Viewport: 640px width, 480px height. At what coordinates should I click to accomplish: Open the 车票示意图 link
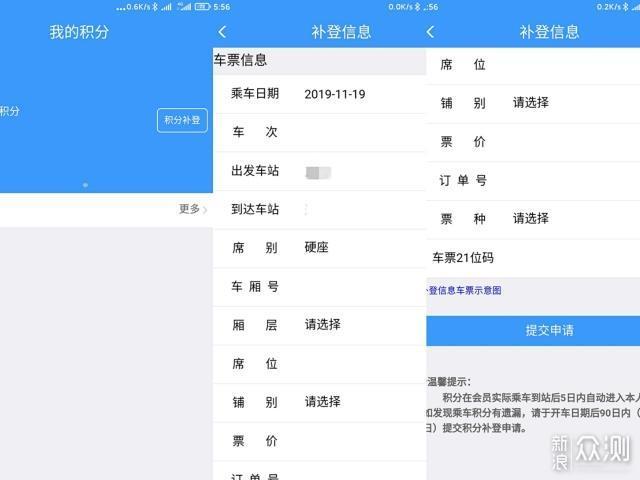[x=465, y=291]
